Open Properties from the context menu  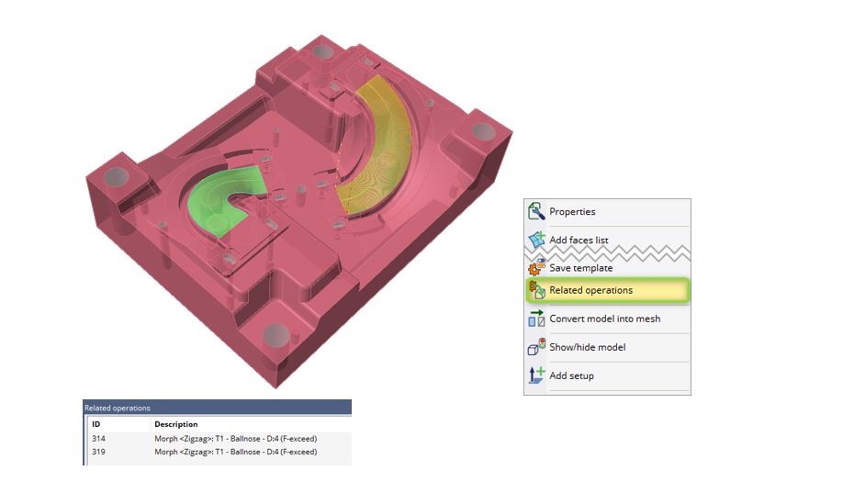pos(572,212)
